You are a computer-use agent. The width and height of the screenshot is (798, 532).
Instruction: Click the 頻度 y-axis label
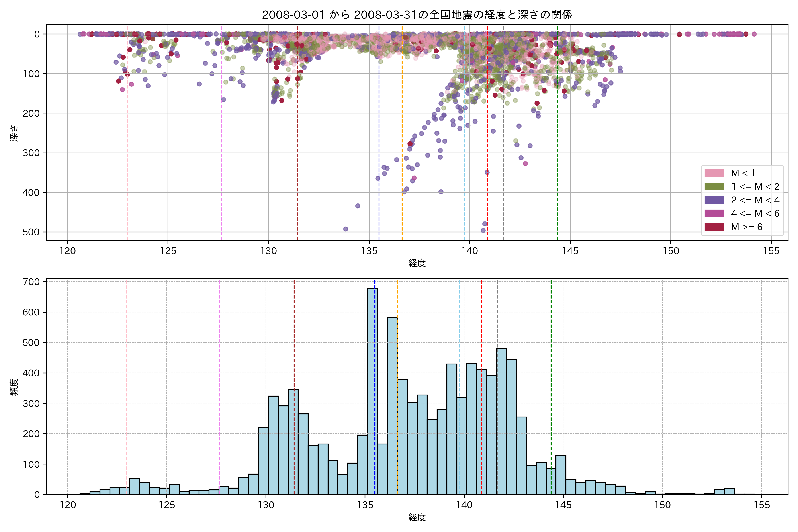14,387
